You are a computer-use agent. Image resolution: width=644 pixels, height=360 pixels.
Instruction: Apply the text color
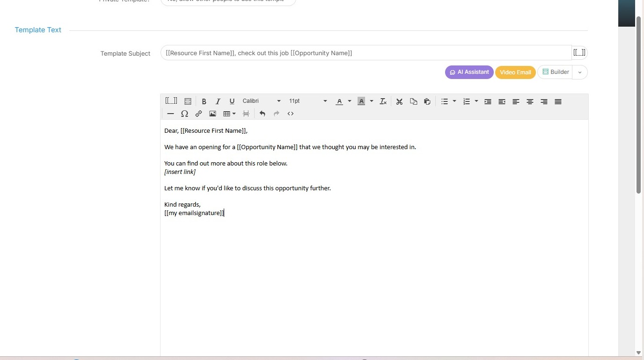coord(339,101)
